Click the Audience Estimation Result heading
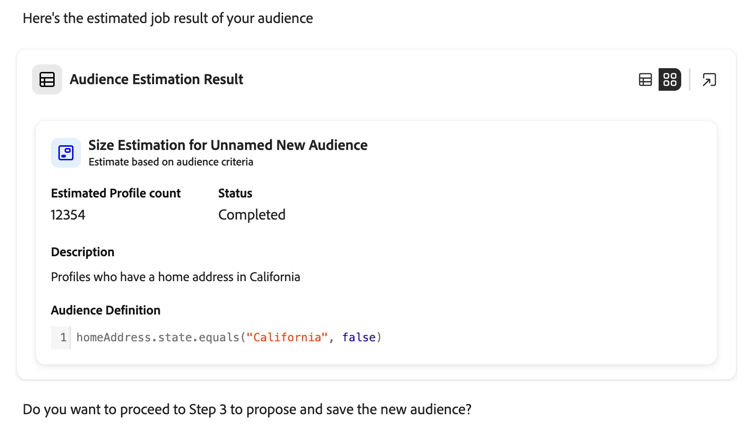 [156, 80]
